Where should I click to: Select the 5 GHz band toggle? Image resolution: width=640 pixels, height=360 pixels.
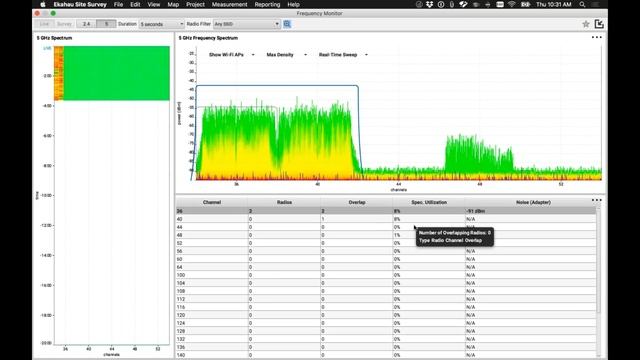[106, 24]
